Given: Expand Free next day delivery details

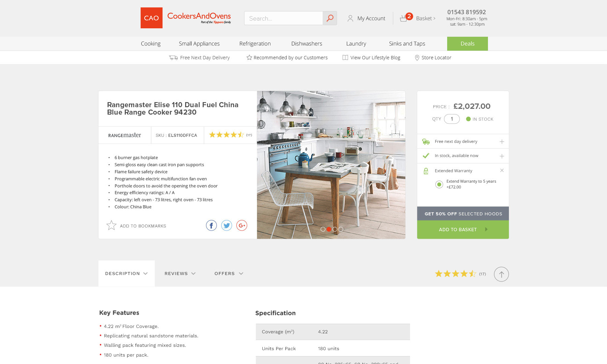Looking at the screenshot, I should coord(502,142).
